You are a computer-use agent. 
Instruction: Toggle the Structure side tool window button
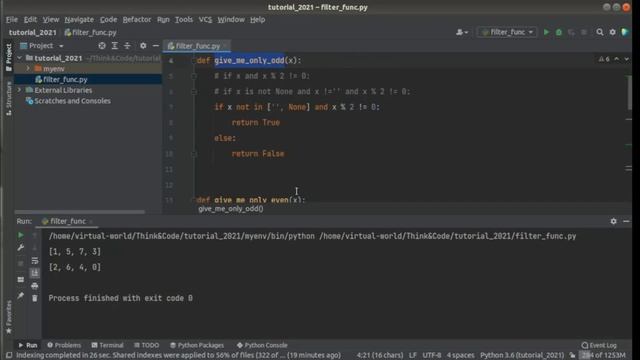(9, 98)
